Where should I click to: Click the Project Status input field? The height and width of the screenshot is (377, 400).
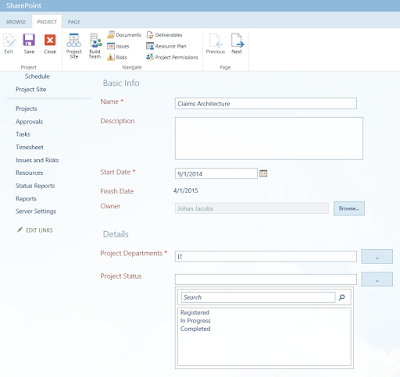pyautogui.click(x=266, y=279)
